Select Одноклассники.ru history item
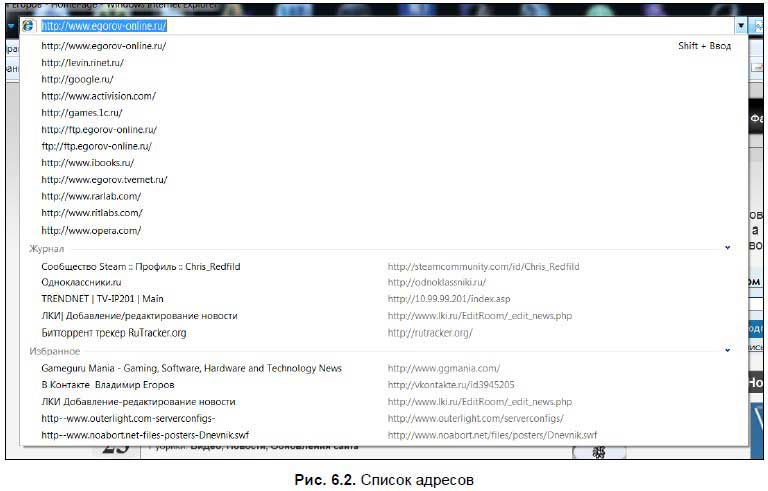This screenshot has width=768, height=491. point(81,283)
